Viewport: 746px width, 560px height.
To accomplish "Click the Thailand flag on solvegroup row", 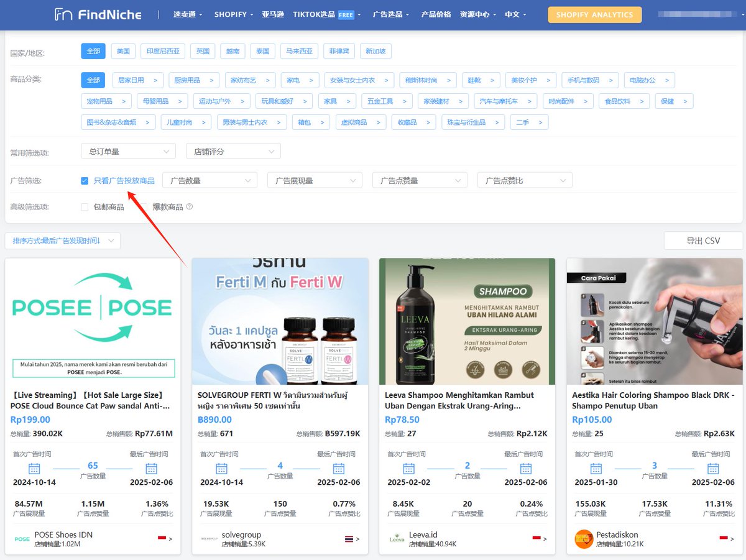I will (349, 538).
